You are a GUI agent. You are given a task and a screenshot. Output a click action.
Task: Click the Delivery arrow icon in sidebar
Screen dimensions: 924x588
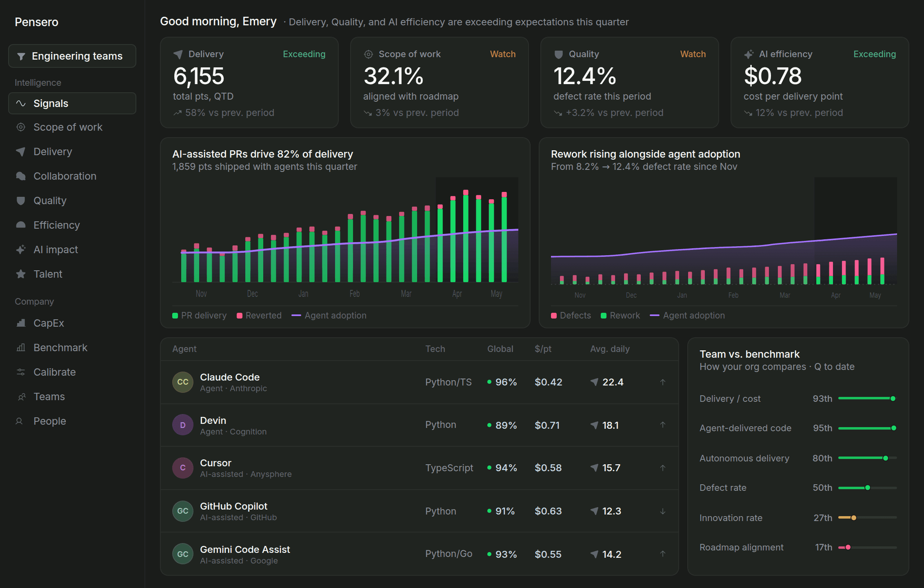tap(21, 151)
